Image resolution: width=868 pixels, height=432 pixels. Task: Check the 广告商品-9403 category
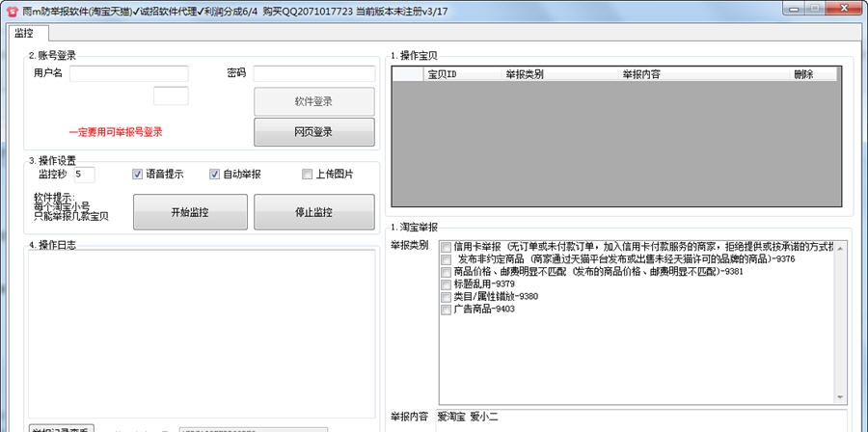[447, 310]
